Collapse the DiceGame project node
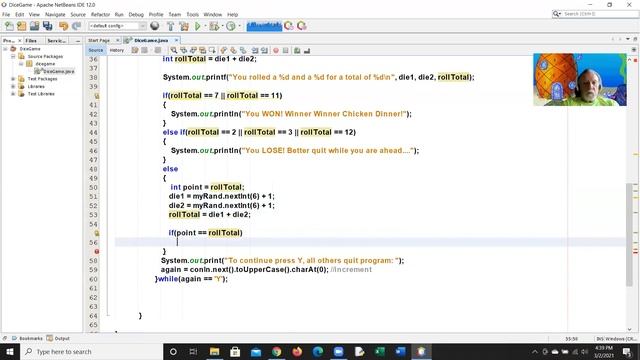Screen dimensions: 640x360 [5, 49]
